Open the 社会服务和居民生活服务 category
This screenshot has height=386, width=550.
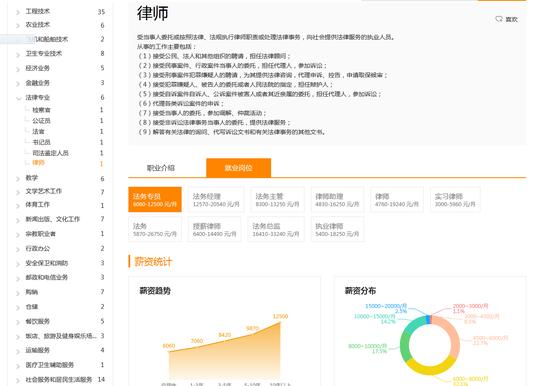(59, 380)
